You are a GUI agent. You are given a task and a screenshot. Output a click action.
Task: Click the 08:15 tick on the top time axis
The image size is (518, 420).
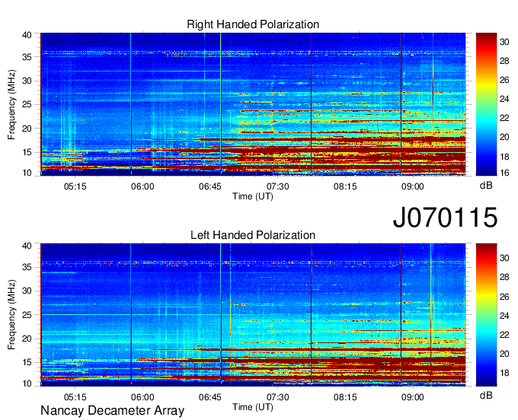(345, 186)
